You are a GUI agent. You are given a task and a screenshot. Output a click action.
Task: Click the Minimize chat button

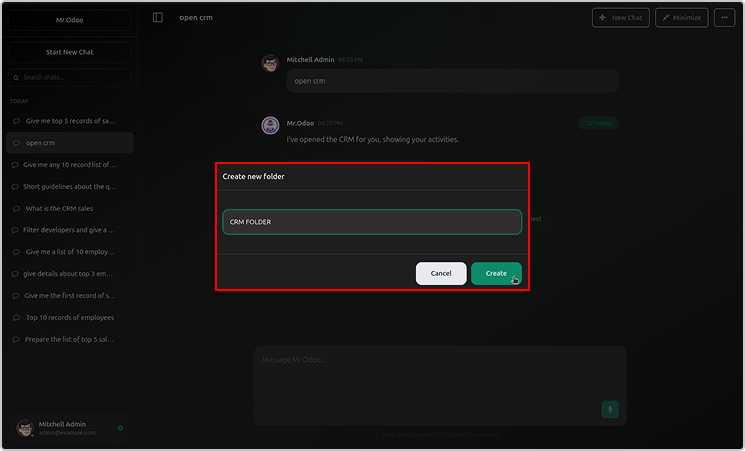point(682,18)
